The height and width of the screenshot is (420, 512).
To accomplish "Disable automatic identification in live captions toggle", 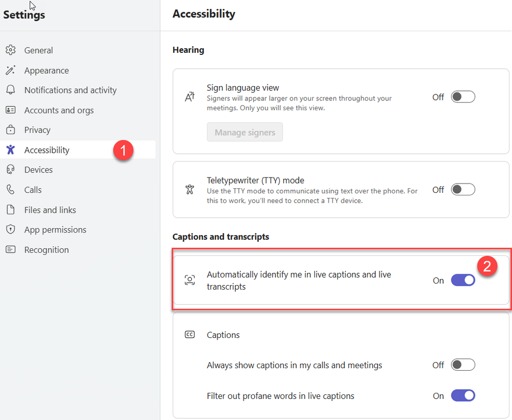I will [463, 281].
